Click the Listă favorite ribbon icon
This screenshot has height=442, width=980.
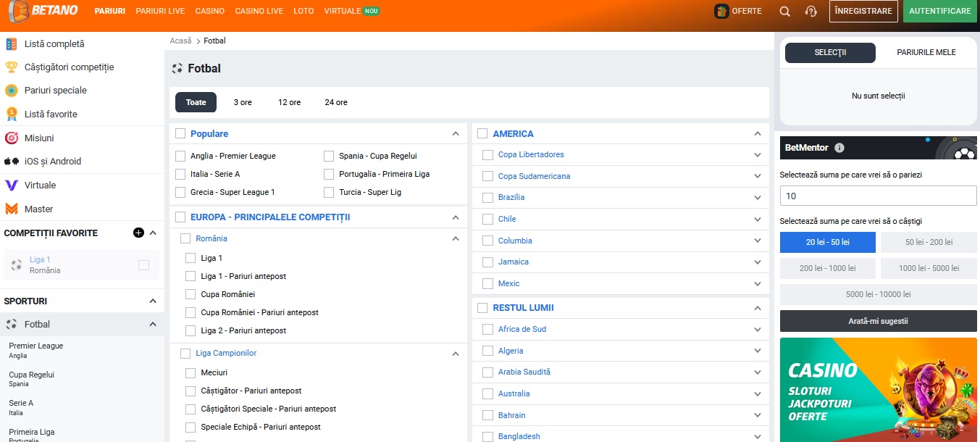tap(11, 114)
